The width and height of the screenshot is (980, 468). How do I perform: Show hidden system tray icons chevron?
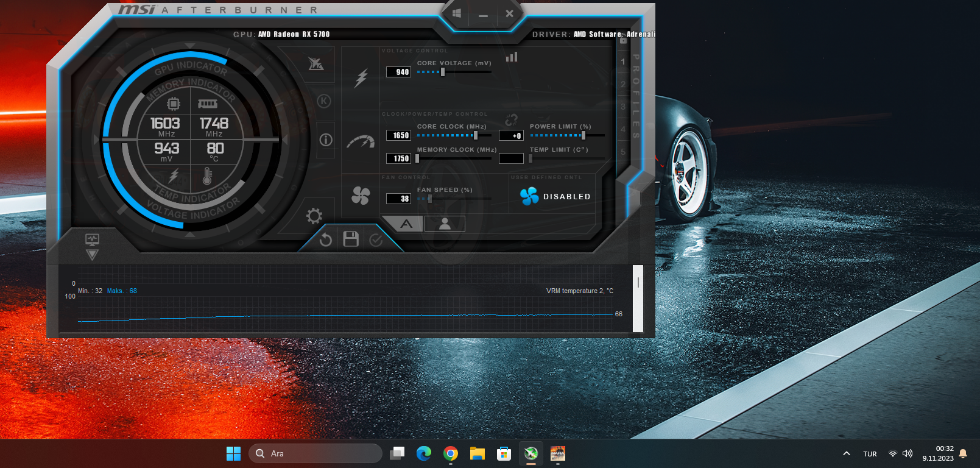(x=847, y=453)
